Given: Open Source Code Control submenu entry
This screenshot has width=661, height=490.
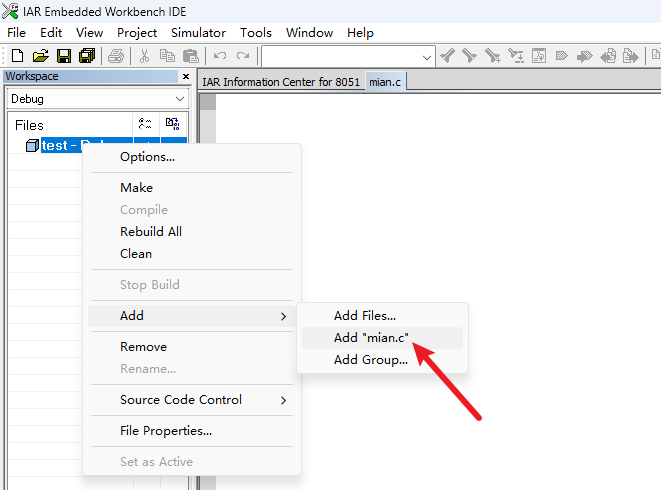Looking at the screenshot, I should pos(192,400).
